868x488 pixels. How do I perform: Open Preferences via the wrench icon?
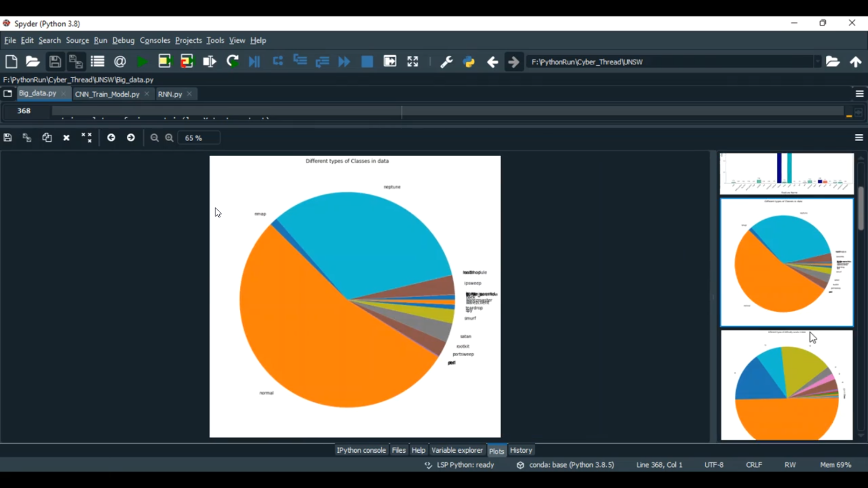(x=446, y=62)
